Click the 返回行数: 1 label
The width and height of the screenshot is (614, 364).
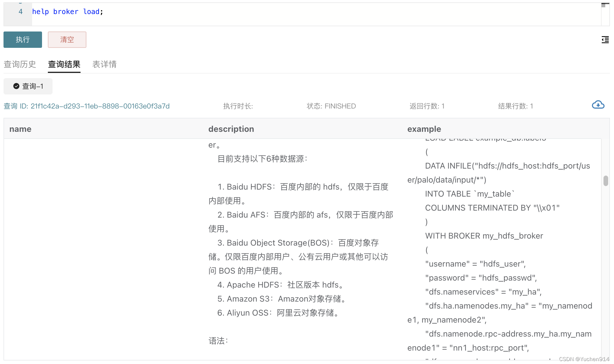coord(427,106)
